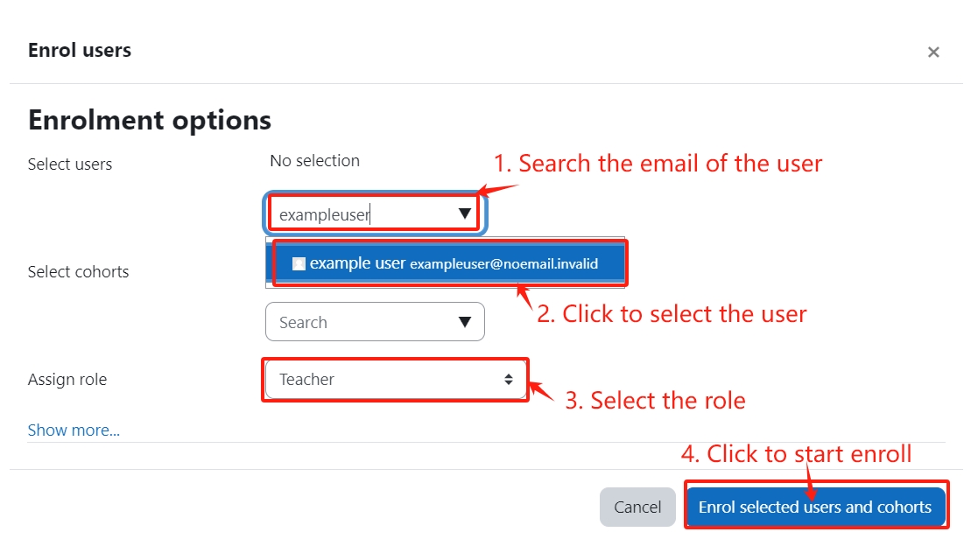This screenshot has height=560, width=978.
Task: Cancel the enrolment dialog
Action: 637,507
